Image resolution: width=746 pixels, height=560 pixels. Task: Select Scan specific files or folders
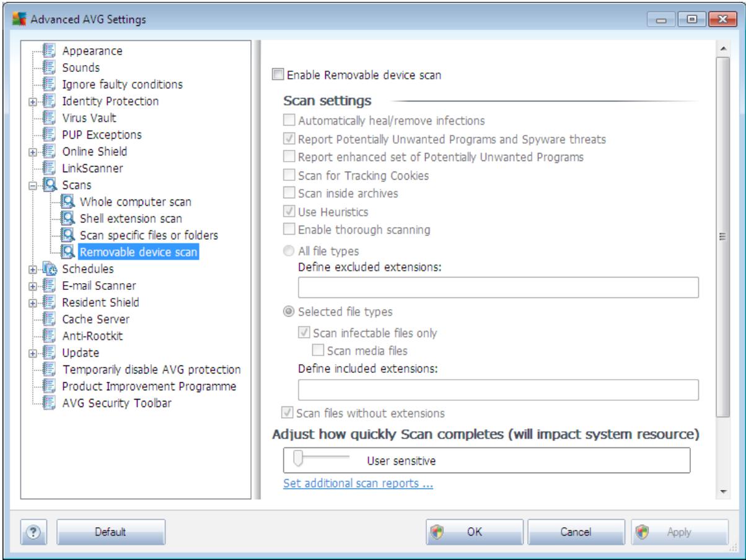tap(149, 235)
